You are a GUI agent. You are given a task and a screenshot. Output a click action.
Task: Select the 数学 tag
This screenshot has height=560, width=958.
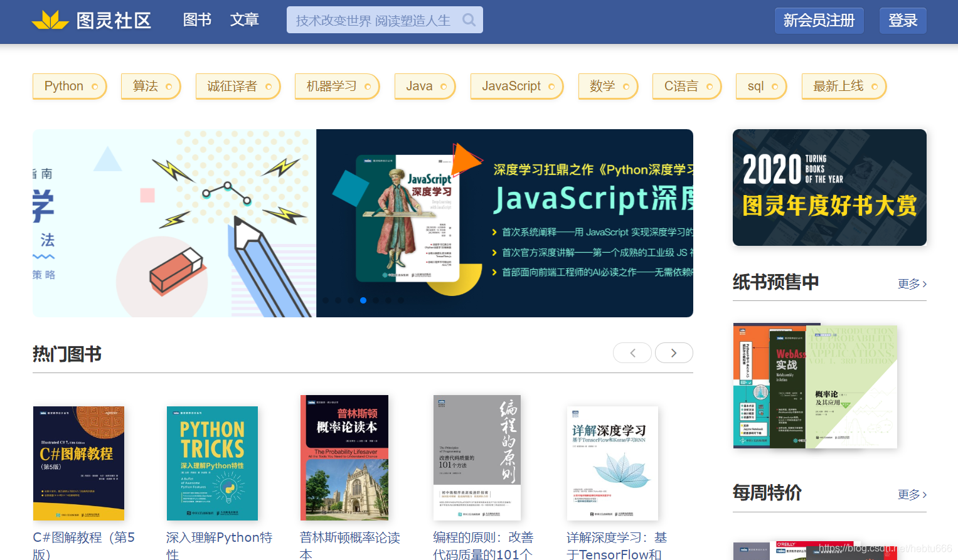point(609,87)
